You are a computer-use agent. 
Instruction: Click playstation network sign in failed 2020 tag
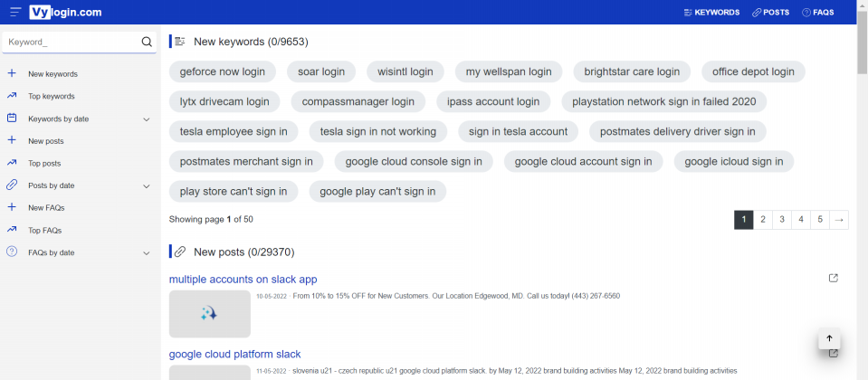tap(663, 101)
